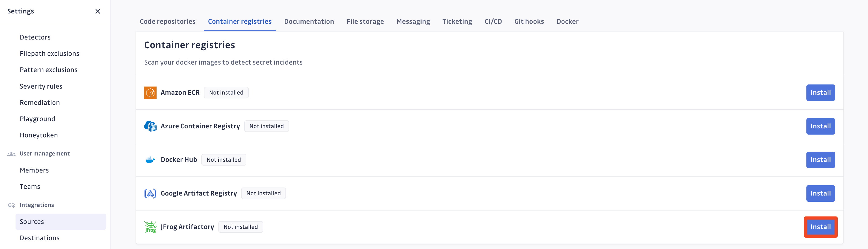868x249 pixels.
Task: Click the Amazon ECR logo icon
Action: point(150,92)
